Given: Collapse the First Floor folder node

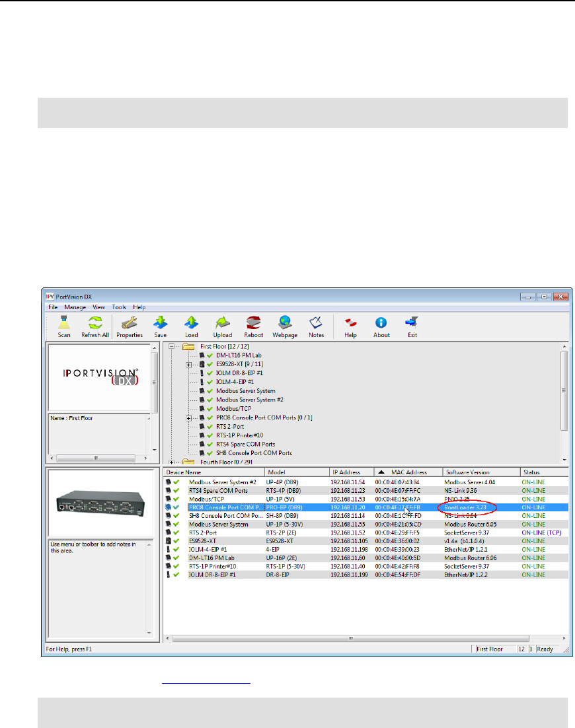Looking at the screenshot, I should pos(171,346).
